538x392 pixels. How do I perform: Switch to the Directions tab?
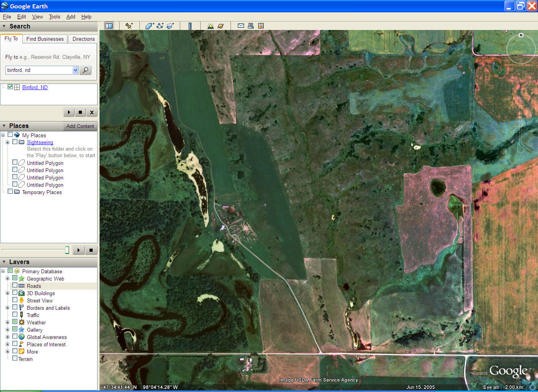pyautogui.click(x=83, y=39)
